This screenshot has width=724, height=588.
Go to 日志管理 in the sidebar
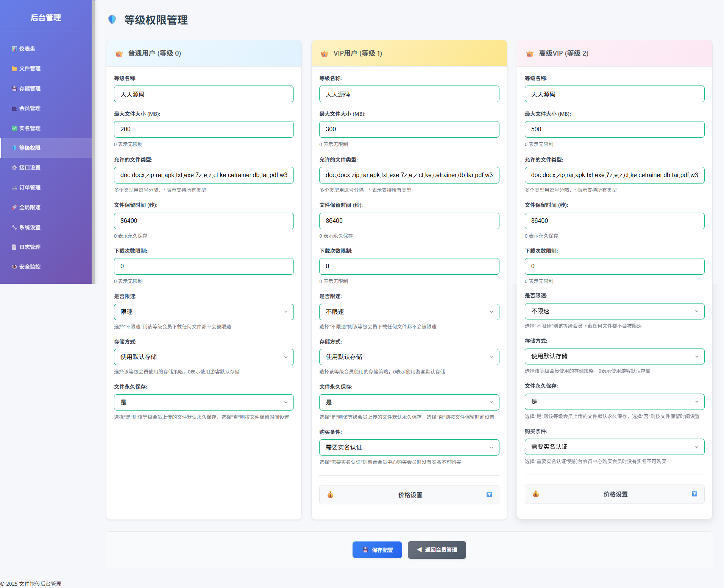(x=30, y=247)
